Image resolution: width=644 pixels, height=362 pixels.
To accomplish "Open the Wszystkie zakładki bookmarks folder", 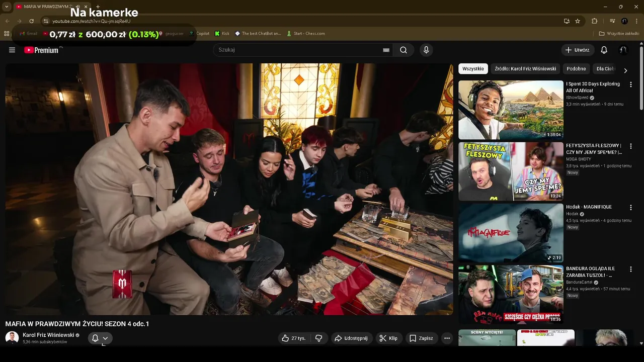I will coord(619,34).
